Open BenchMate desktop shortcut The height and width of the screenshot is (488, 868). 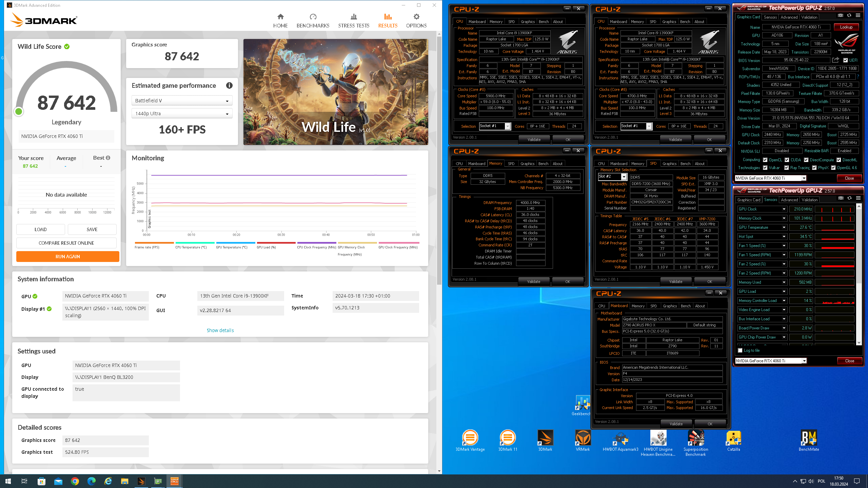click(809, 440)
